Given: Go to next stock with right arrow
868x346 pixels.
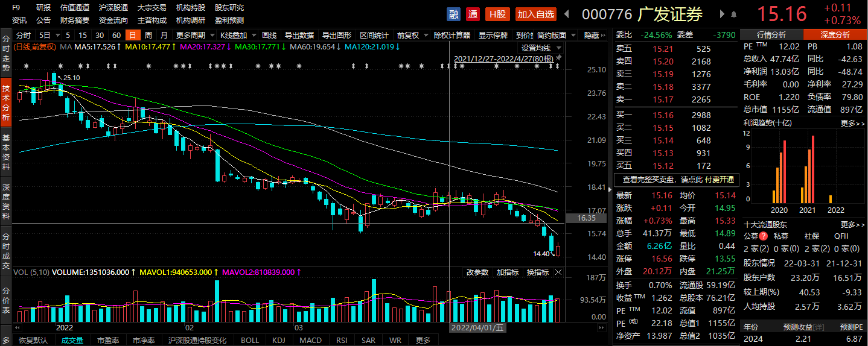Looking at the screenshot, I should click(x=722, y=14).
